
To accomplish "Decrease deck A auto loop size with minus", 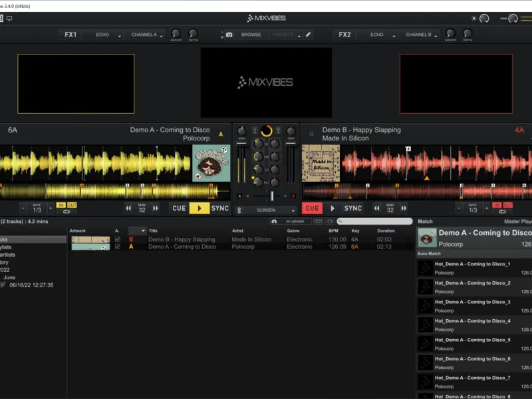I will coord(23,208).
